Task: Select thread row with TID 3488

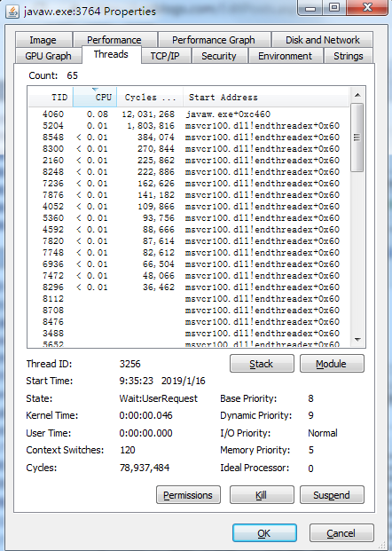Action: (189, 334)
